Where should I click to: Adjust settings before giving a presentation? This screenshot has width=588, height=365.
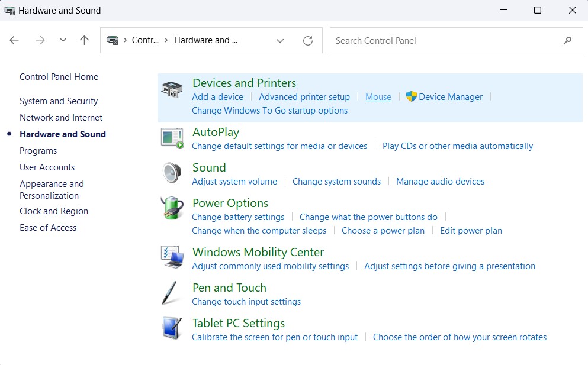click(x=449, y=266)
